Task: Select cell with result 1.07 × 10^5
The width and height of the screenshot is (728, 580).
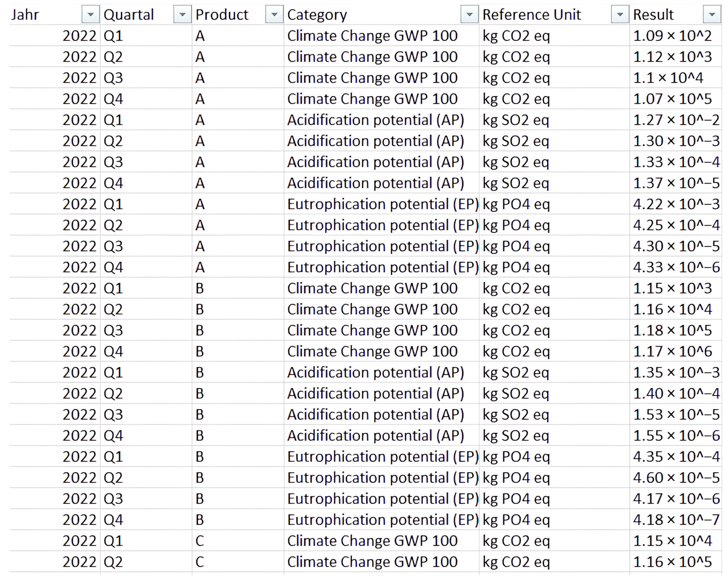Action: (x=672, y=99)
